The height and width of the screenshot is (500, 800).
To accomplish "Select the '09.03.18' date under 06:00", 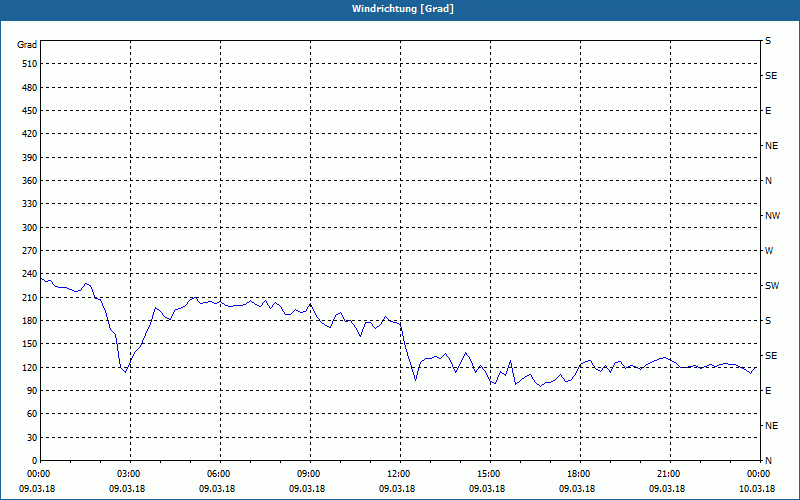I will tap(217, 489).
